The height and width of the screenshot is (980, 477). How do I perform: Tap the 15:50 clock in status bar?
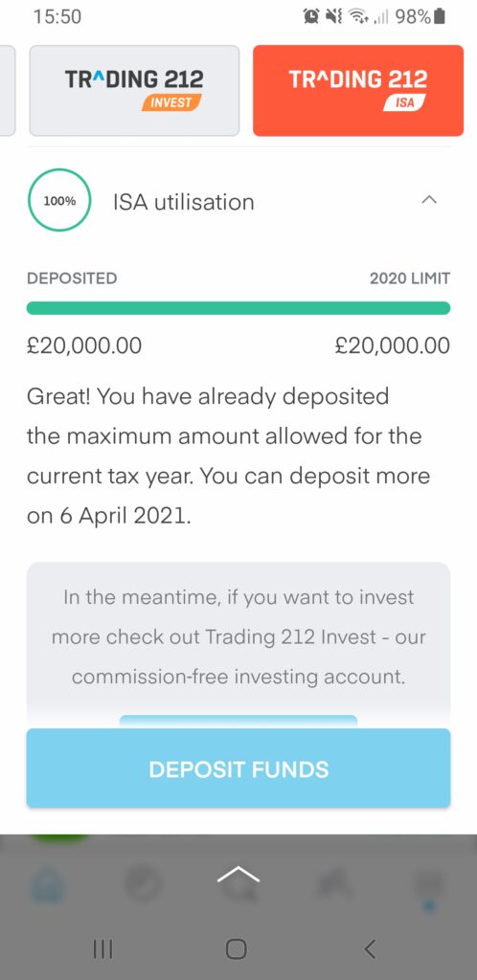[57, 17]
